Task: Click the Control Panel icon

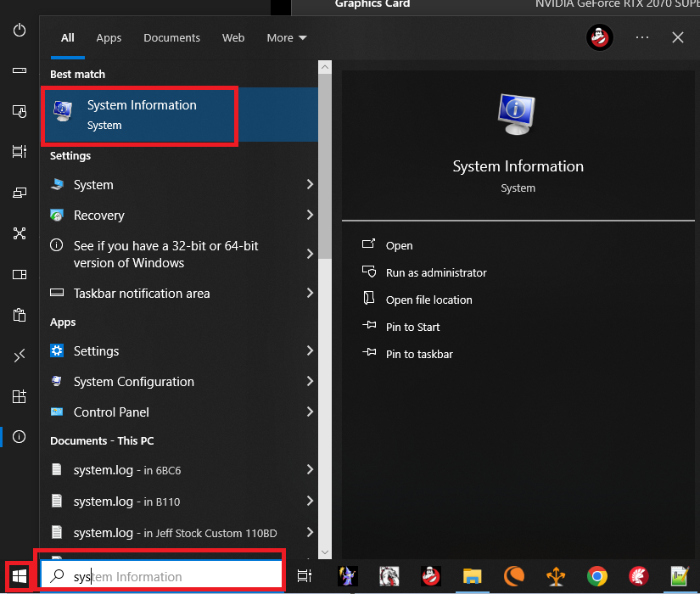Action: tap(57, 412)
